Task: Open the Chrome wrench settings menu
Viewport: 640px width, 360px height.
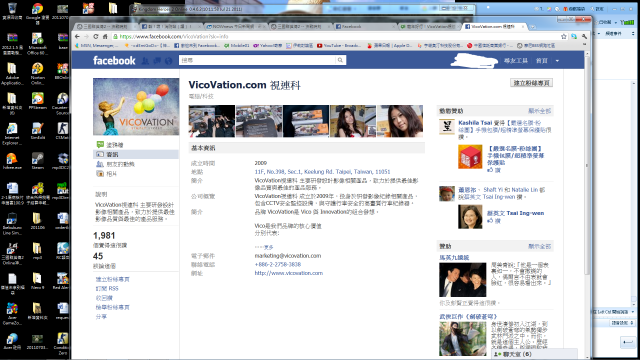Action: [584, 37]
